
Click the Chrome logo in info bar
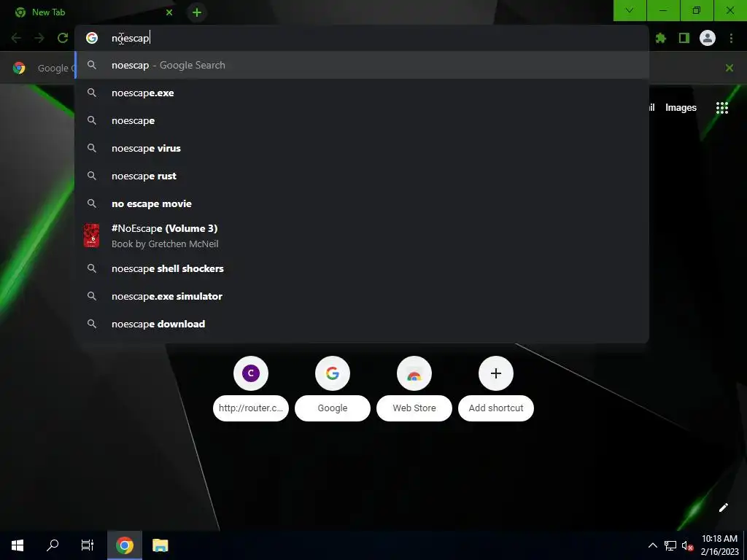(x=19, y=68)
